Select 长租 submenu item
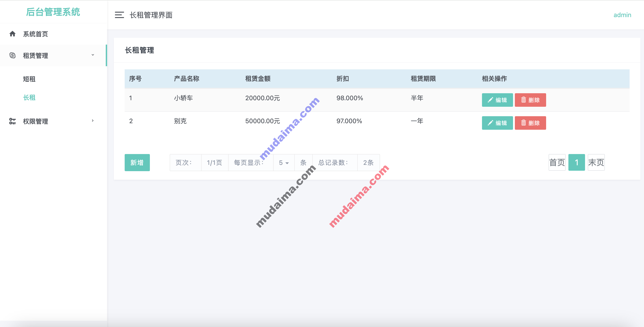The height and width of the screenshot is (327, 644). [29, 98]
